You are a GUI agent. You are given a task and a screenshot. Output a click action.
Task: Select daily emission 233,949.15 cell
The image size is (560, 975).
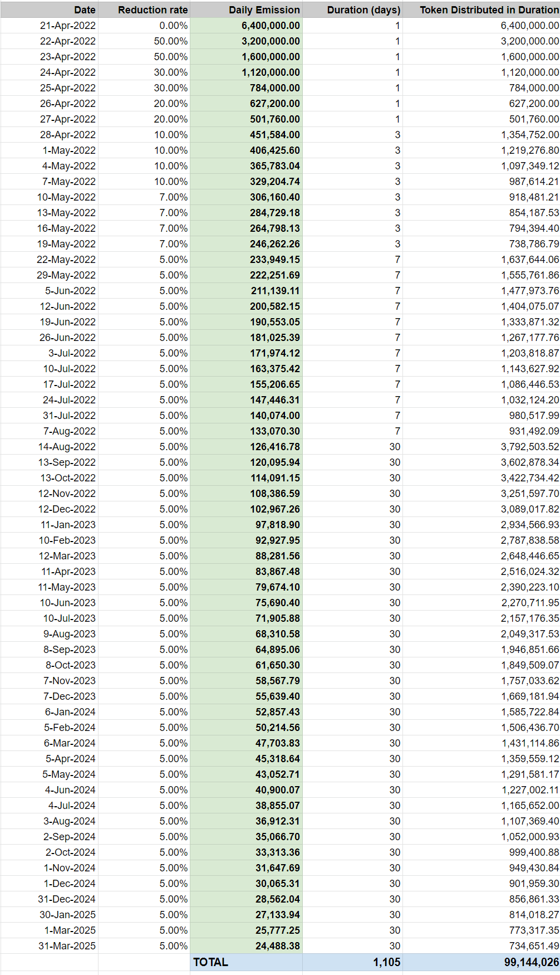(246, 260)
